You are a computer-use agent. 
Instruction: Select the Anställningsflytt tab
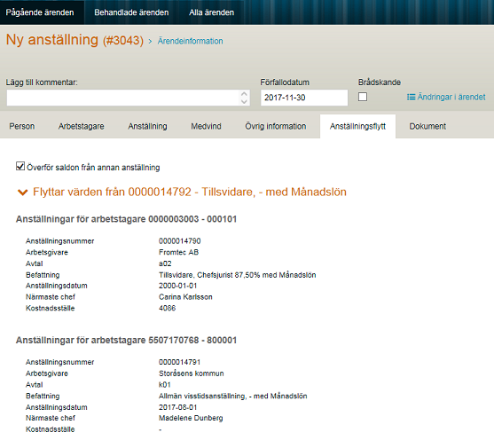click(357, 126)
